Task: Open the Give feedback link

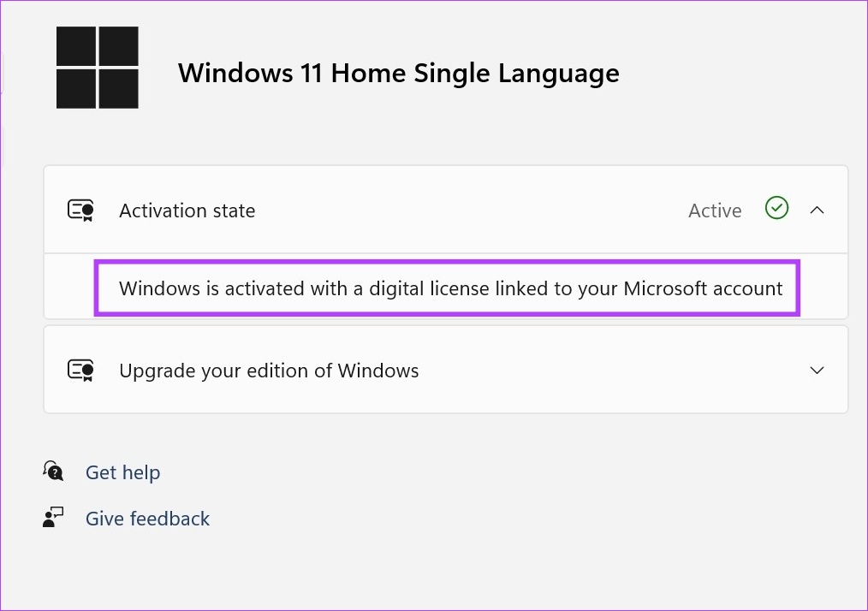Action: pos(147,519)
